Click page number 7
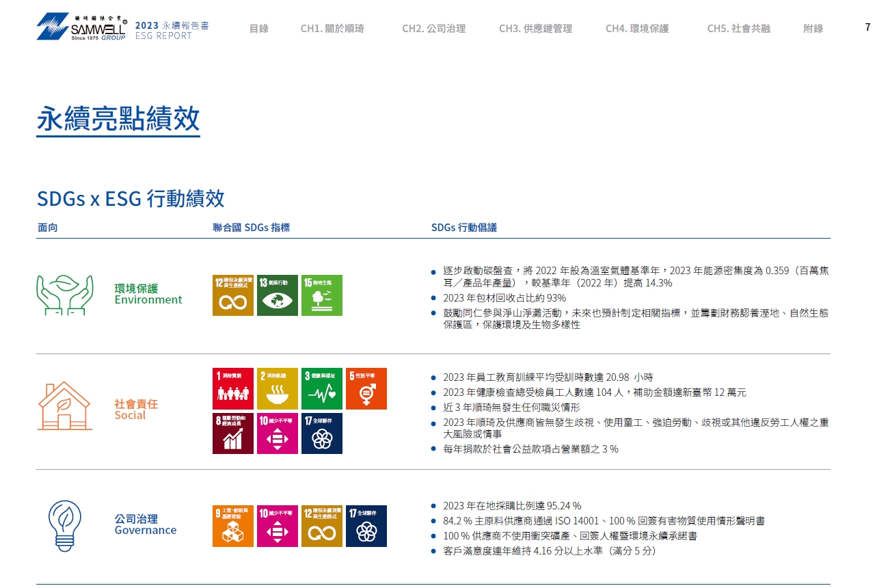 point(868,27)
